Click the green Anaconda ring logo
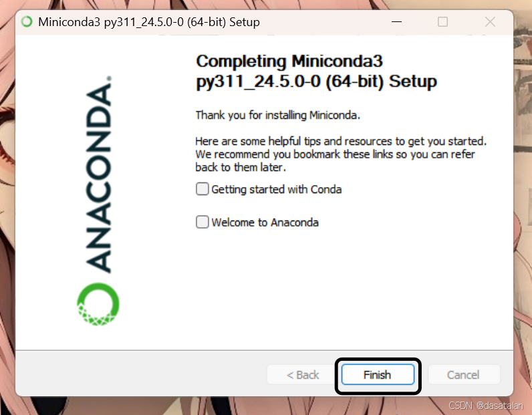The width and height of the screenshot is (532, 415). pos(98,304)
